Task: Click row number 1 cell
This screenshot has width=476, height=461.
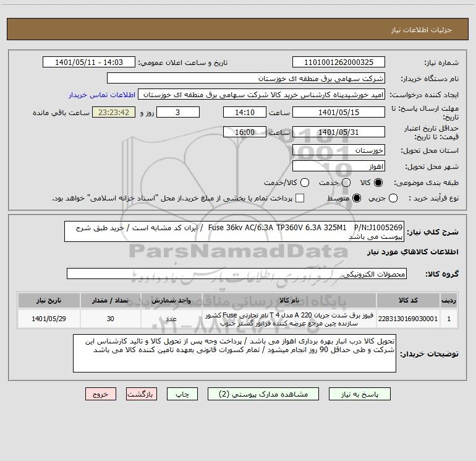Action: tap(449, 319)
